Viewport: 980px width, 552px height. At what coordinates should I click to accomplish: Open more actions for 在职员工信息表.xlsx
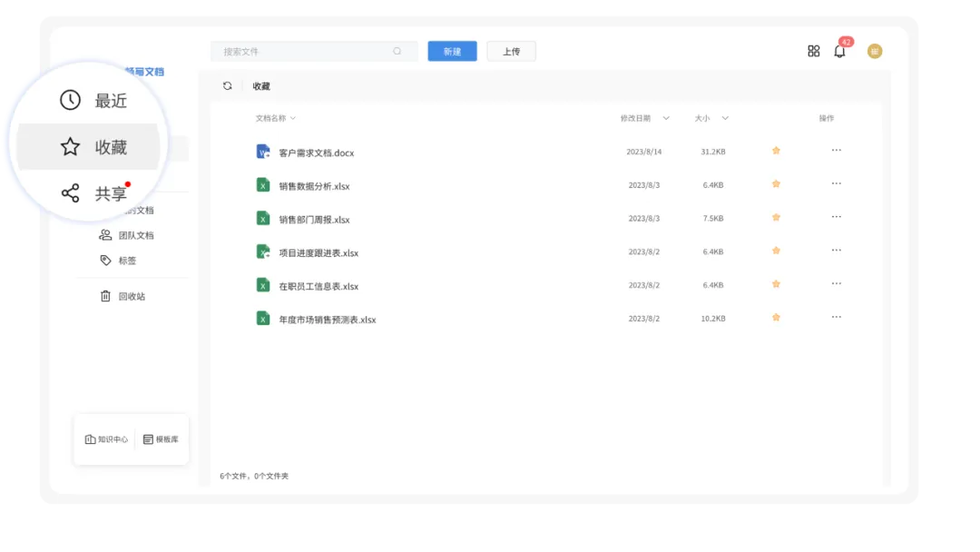pos(837,283)
